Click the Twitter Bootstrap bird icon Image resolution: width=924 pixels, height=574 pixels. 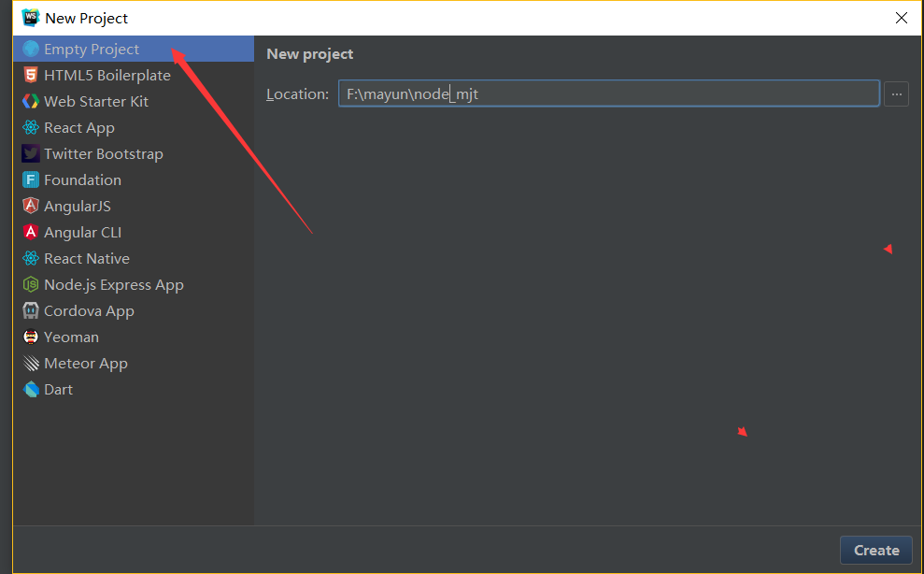pos(31,154)
